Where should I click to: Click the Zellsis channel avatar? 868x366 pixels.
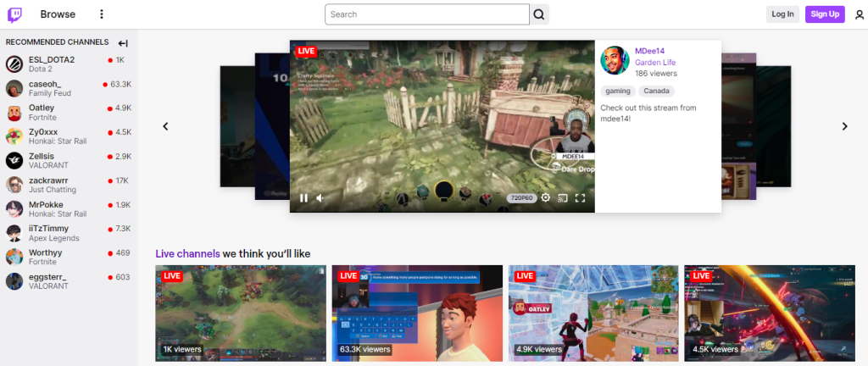(14, 160)
